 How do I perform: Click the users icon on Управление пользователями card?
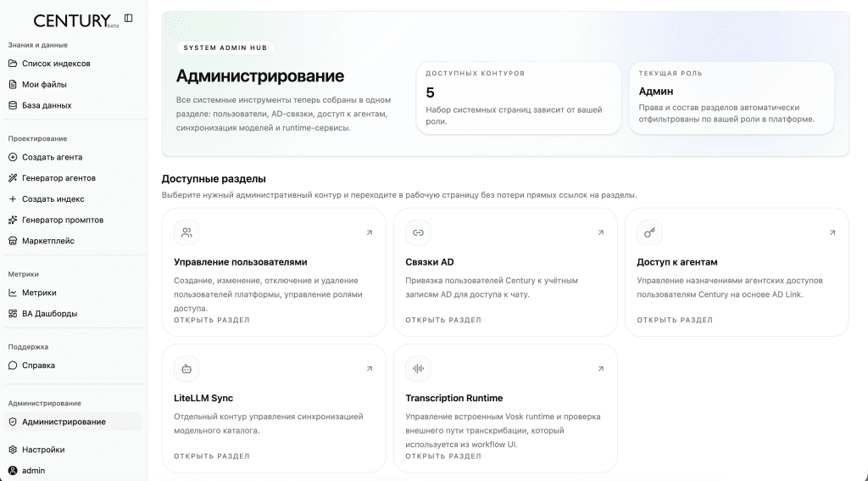[186, 232]
